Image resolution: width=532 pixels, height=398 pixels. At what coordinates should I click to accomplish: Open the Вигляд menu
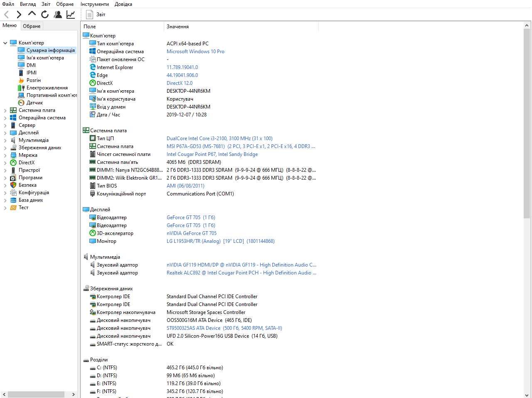(28, 4)
